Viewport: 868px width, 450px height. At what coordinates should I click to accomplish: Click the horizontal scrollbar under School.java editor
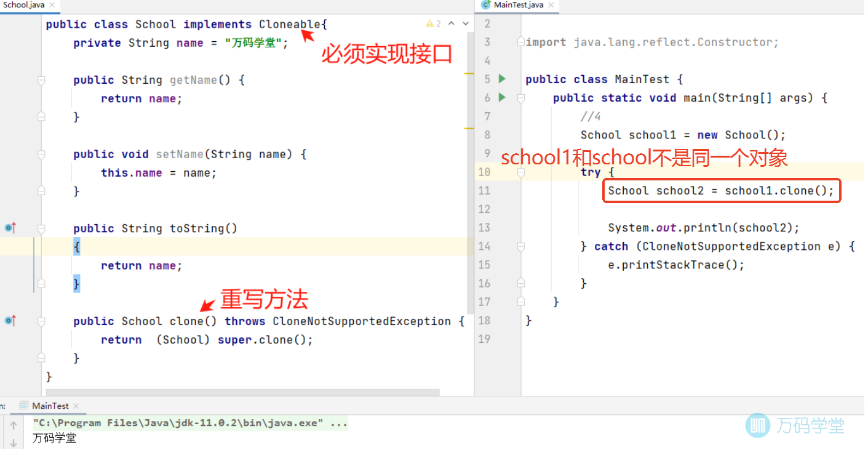pos(242,392)
